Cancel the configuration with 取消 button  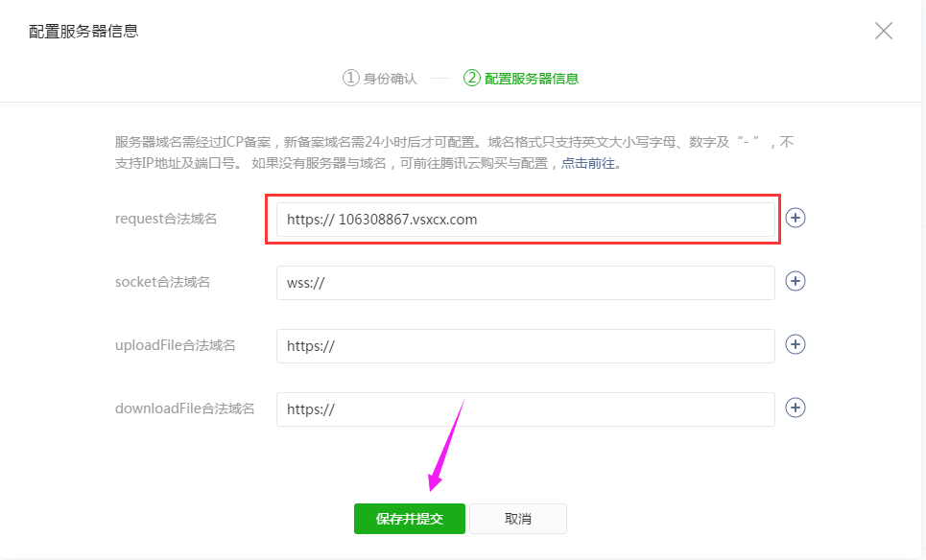(518, 519)
